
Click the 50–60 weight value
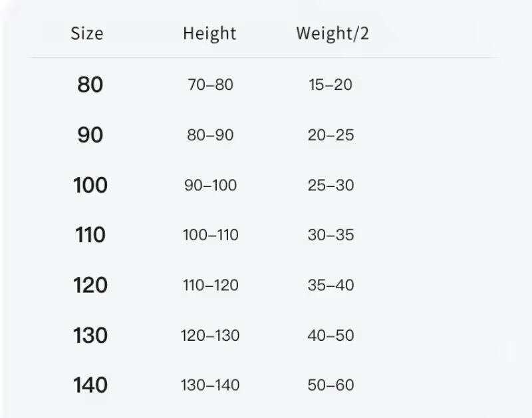point(331,385)
